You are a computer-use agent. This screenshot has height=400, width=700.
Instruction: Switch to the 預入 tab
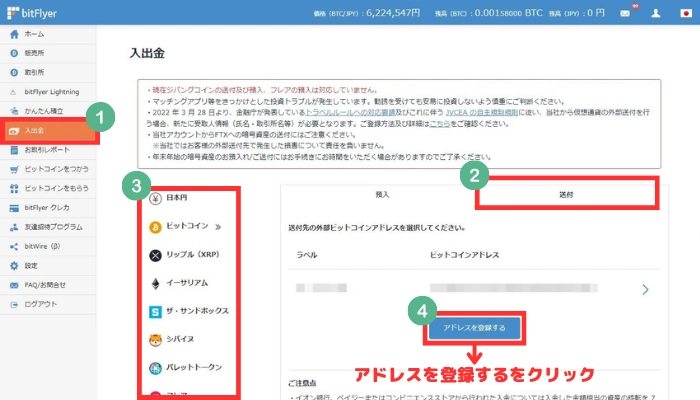click(x=382, y=195)
